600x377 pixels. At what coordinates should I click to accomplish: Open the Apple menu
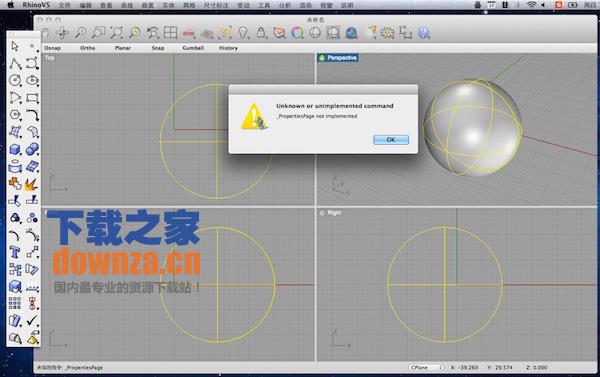pyautogui.click(x=11, y=5)
